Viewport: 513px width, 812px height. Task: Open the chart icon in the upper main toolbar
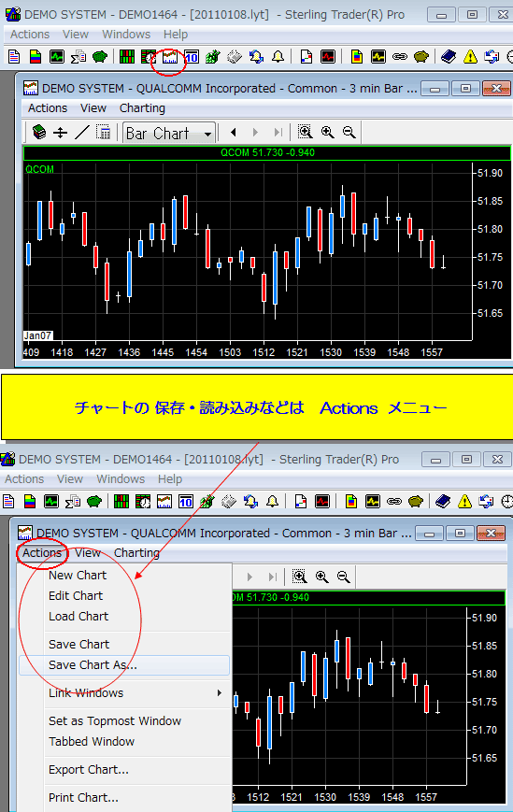click(x=170, y=56)
